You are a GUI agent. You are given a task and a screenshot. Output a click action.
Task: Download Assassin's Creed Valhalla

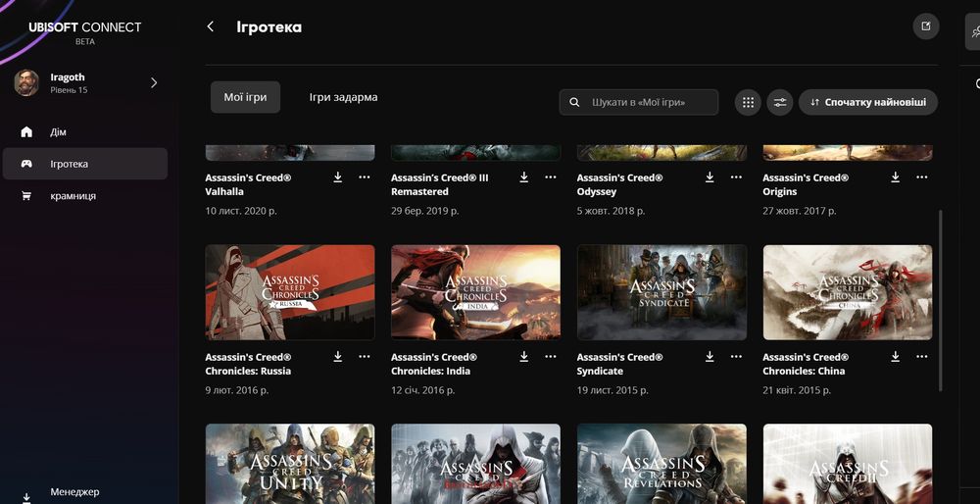(337, 176)
